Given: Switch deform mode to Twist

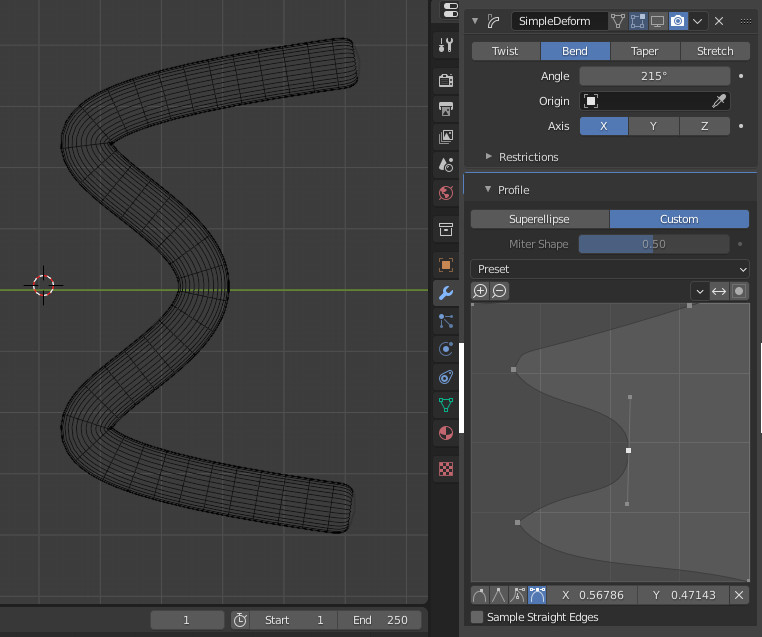Looking at the screenshot, I should coord(505,51).
